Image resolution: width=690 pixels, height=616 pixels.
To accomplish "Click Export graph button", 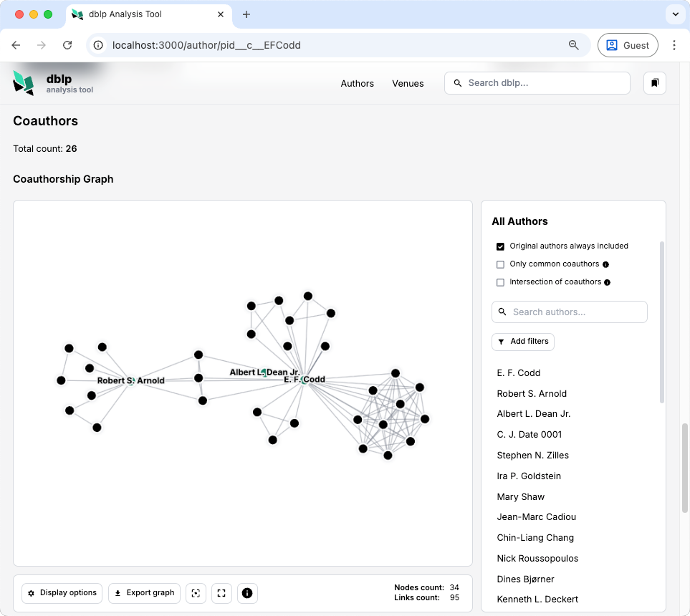I will tap(144, 593).
